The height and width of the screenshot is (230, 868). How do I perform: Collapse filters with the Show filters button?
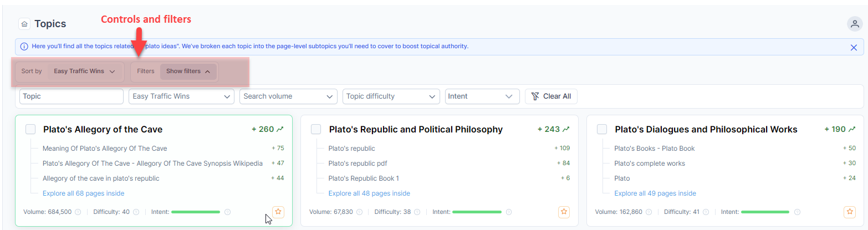click(188, 71)
